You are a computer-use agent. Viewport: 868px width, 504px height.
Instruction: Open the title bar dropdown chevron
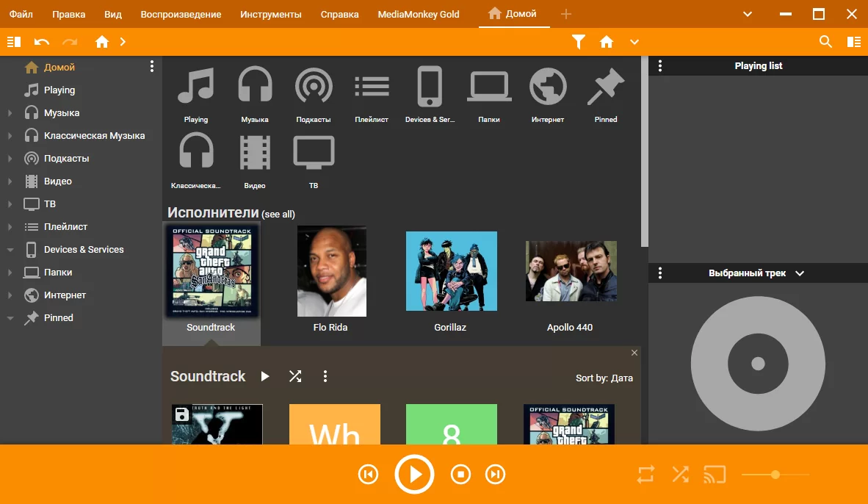point(748,14)
